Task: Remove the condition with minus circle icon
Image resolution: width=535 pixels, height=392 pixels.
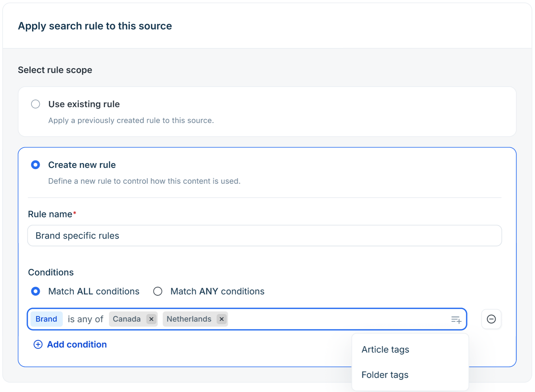Action: [491, 319]
